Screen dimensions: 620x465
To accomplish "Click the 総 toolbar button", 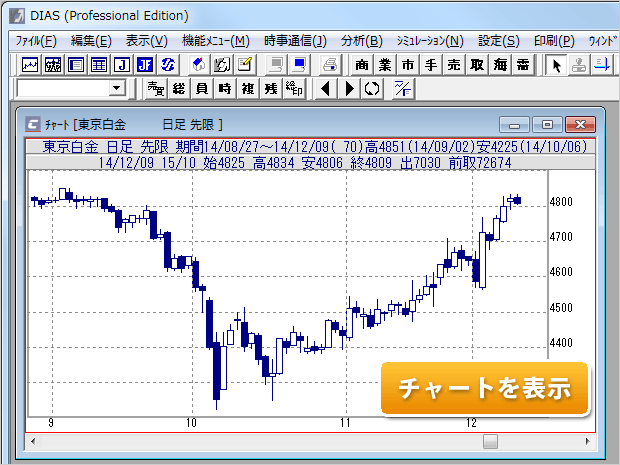I will (179, 89).
